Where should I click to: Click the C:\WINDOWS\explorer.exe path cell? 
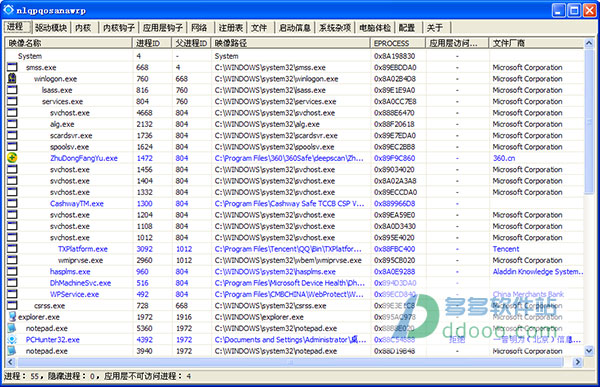(x=259, y=317)
